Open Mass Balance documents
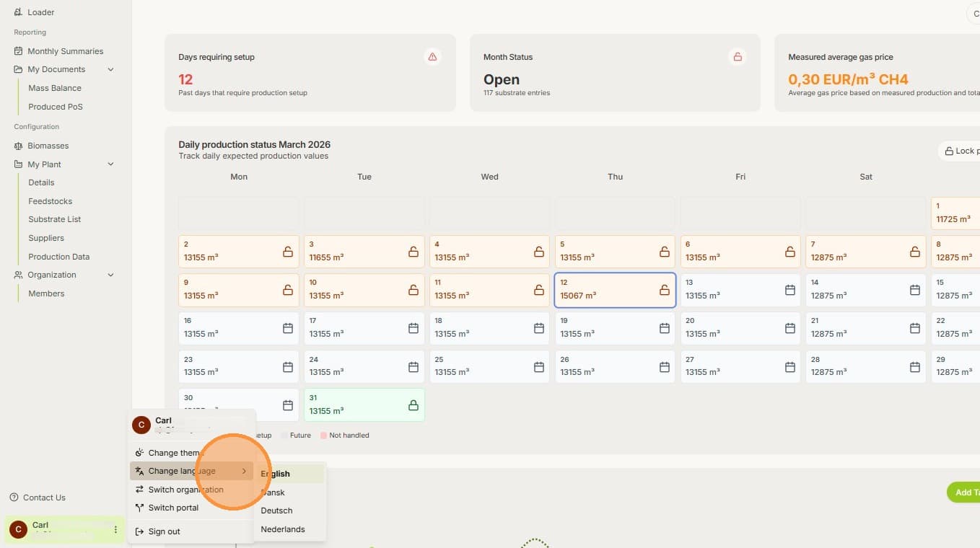The width and height of the screenshot is (980, 548). (55, 88)
